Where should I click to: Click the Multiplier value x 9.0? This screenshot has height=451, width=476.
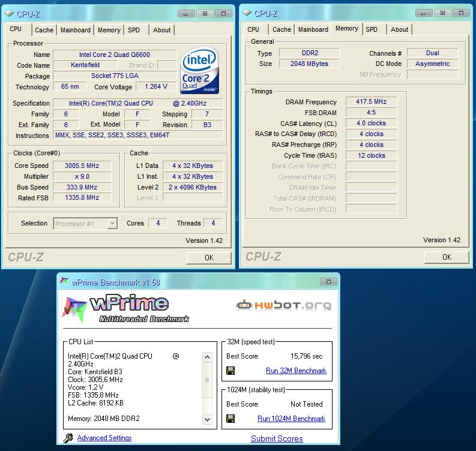pyautogui.click(x=82, y=176)
